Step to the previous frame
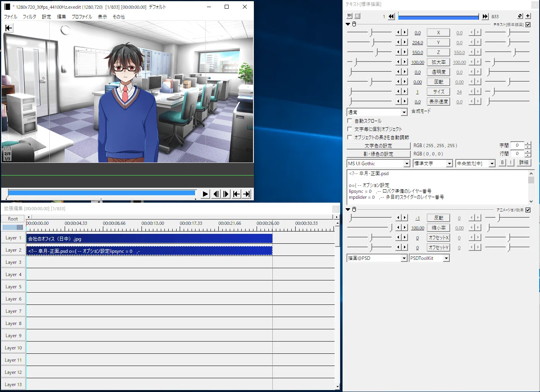Viewport: 540px width, 392px height. (216, 194)
